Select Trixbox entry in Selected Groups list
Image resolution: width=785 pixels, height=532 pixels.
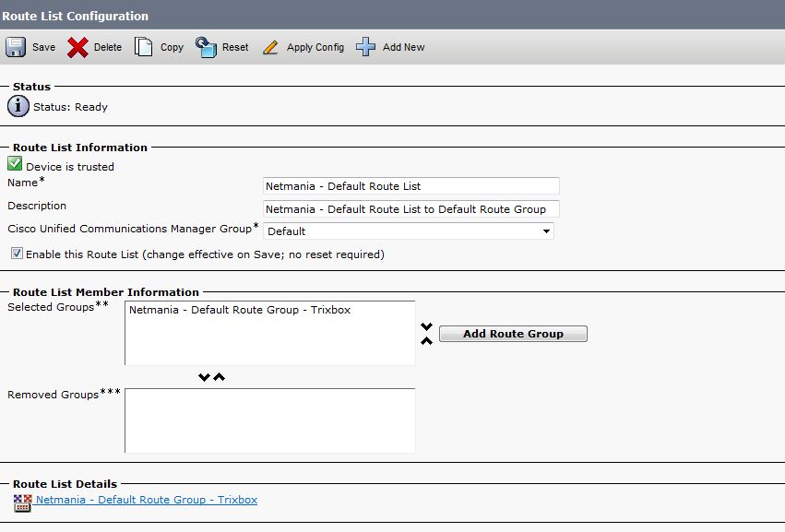click(240, 310)
